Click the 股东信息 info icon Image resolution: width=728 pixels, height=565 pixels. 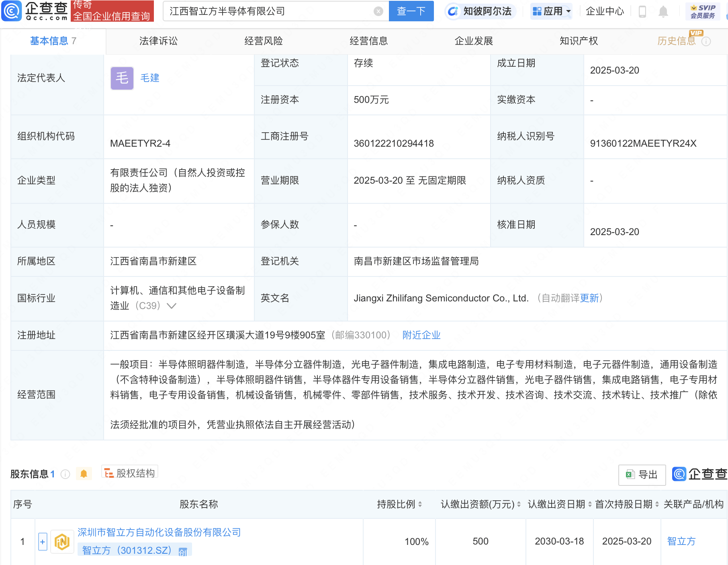pos(65,474)
